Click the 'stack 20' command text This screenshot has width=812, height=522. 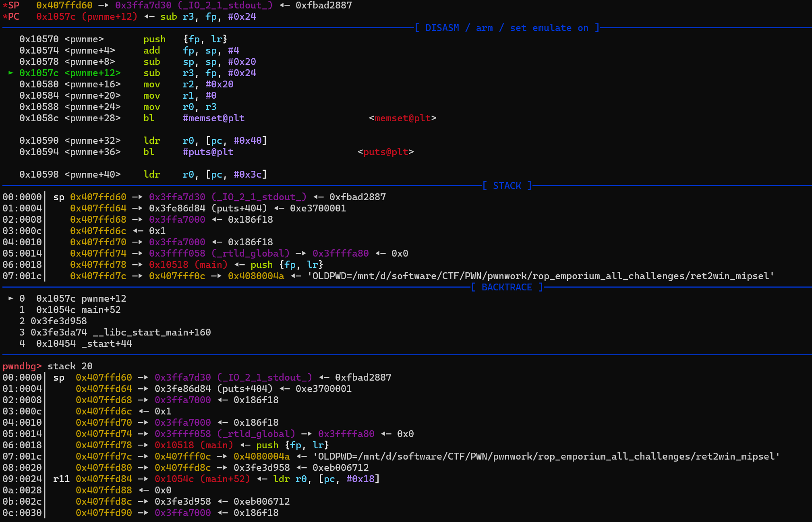coord(70,366)
